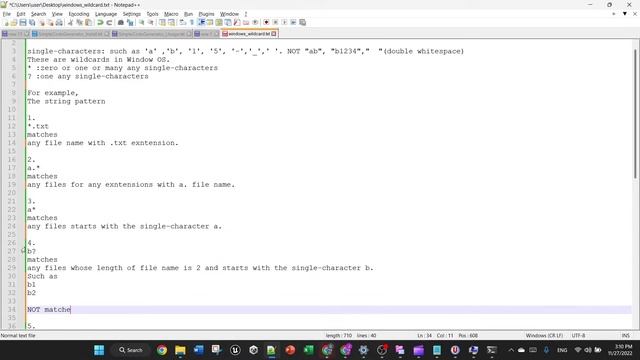Toggle the Show Indent Guide icon
The image size is (640, 360).
click(x=201, y=22)
